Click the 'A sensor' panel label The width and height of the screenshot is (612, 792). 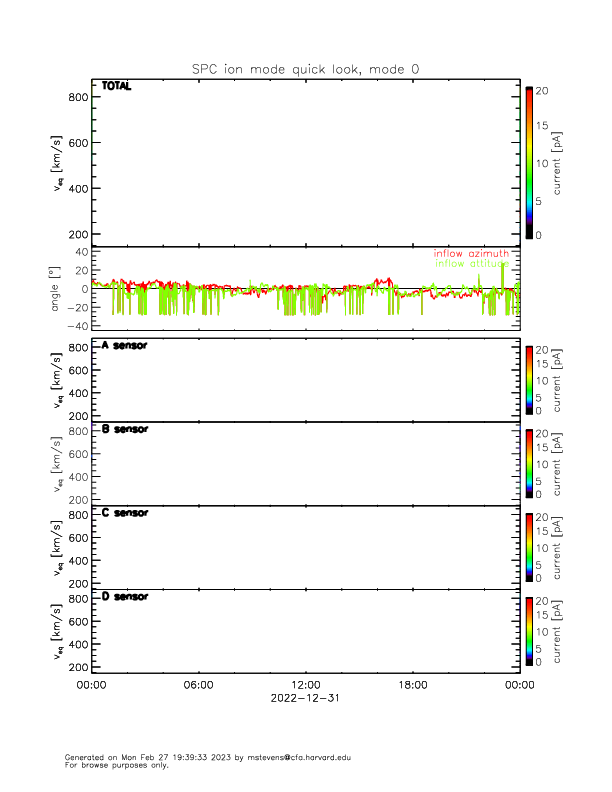tap(124, 345)
